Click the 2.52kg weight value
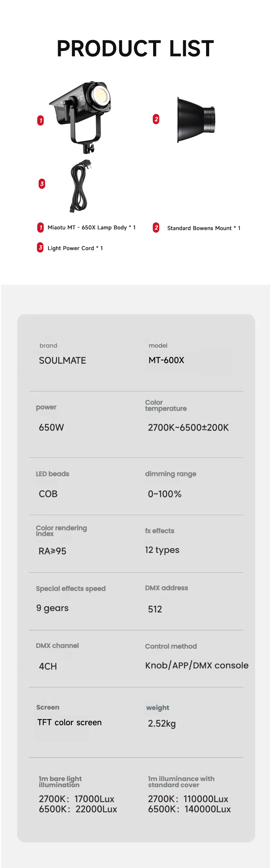 (162, 723)
